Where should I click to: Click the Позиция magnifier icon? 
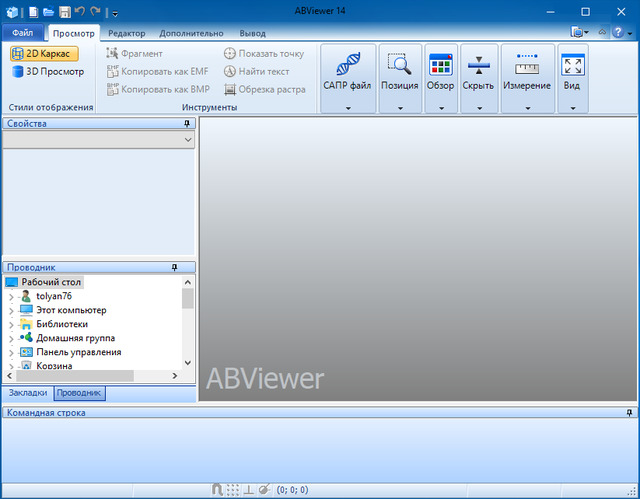400,68
